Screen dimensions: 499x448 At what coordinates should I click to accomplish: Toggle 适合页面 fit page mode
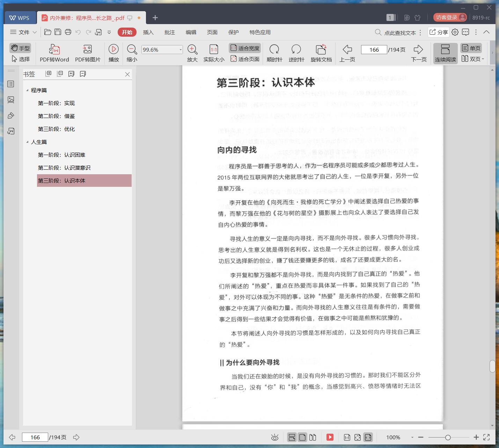[245, 59]
